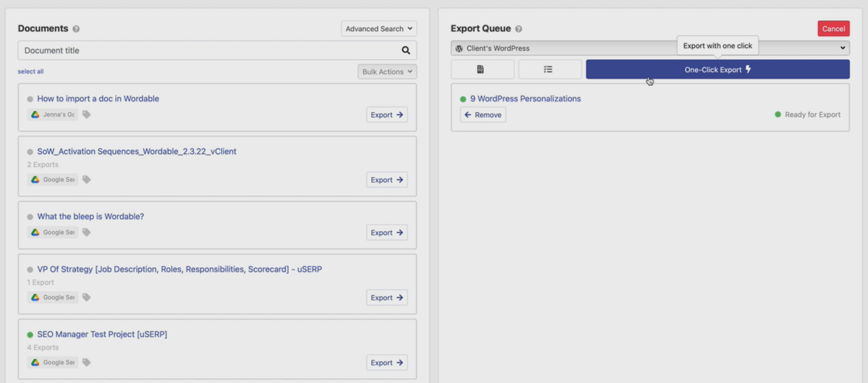Screen dimensions: 868x383
Task: Click the 'select all' link
Action: [30, 72]
